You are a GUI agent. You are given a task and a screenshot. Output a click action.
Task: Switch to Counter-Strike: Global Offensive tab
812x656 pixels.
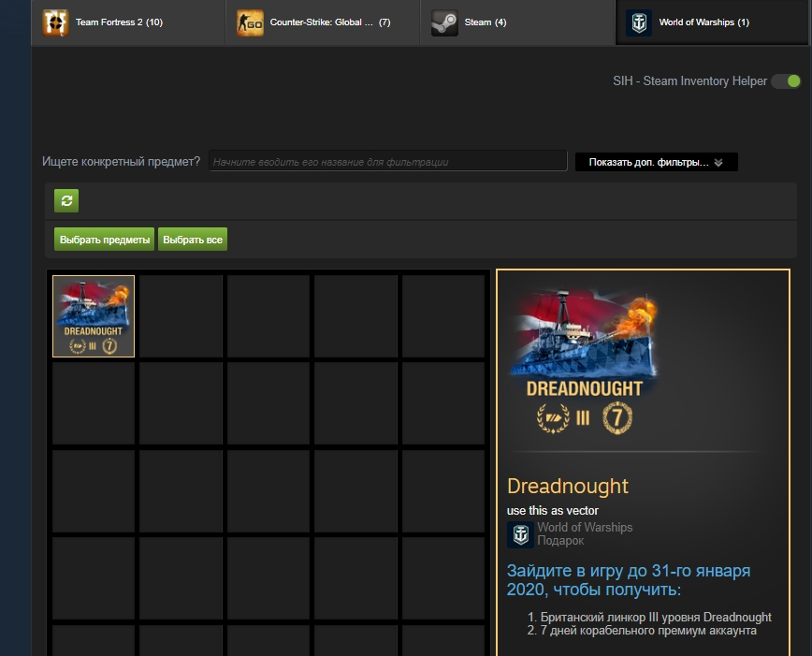click(323, 22)
